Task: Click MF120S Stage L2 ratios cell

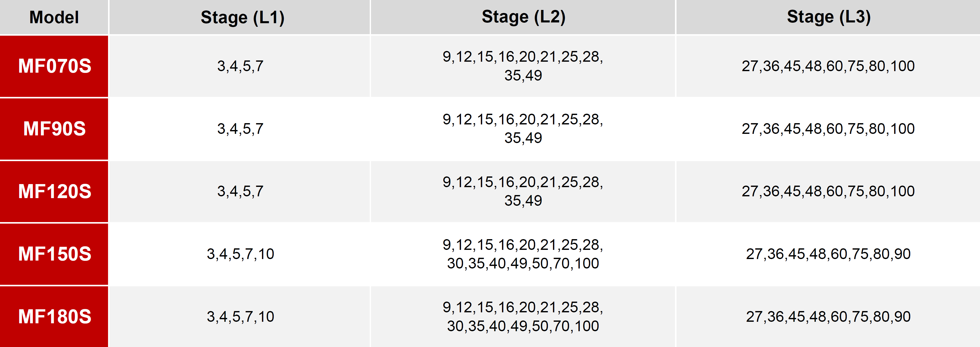Action: pos(523,191)
